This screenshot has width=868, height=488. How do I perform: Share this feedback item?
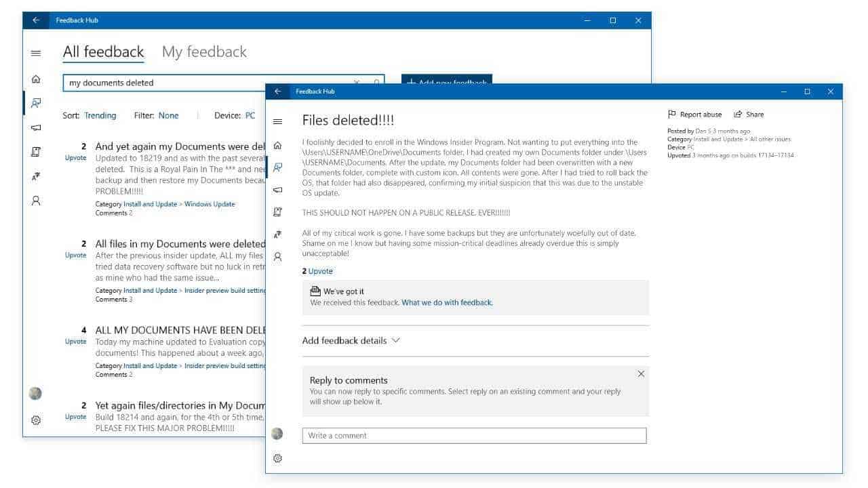tap(749, 115)
